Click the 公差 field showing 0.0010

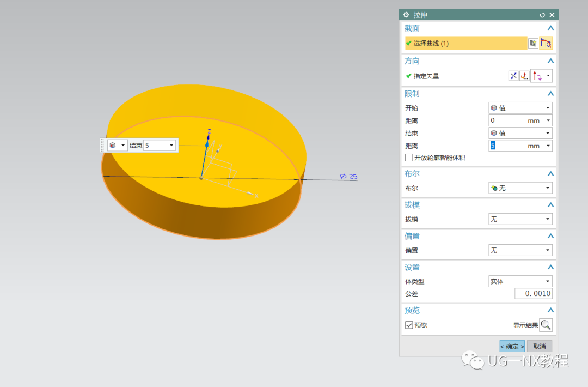click(x=533, y=294)
